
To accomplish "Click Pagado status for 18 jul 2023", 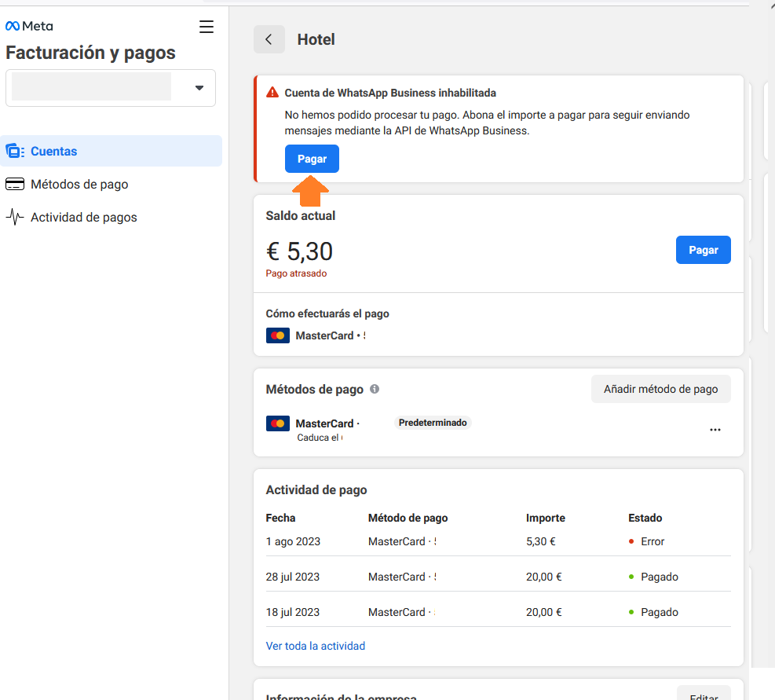I will [x=653, y=612].
